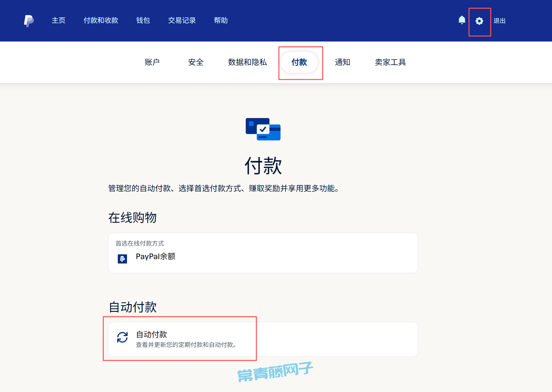552x392 pixels.
Task: Go to 主页 in top navigation
Action: click(59, 21)
